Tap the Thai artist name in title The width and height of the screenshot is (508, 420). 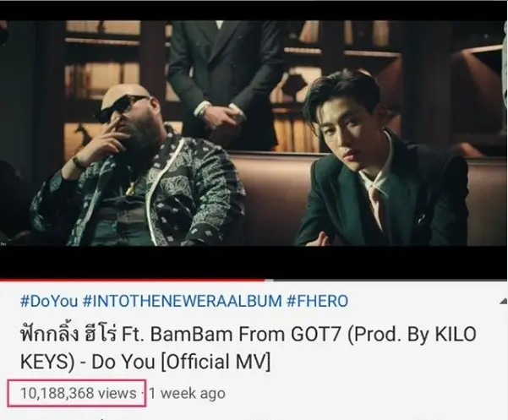point(68,334)
